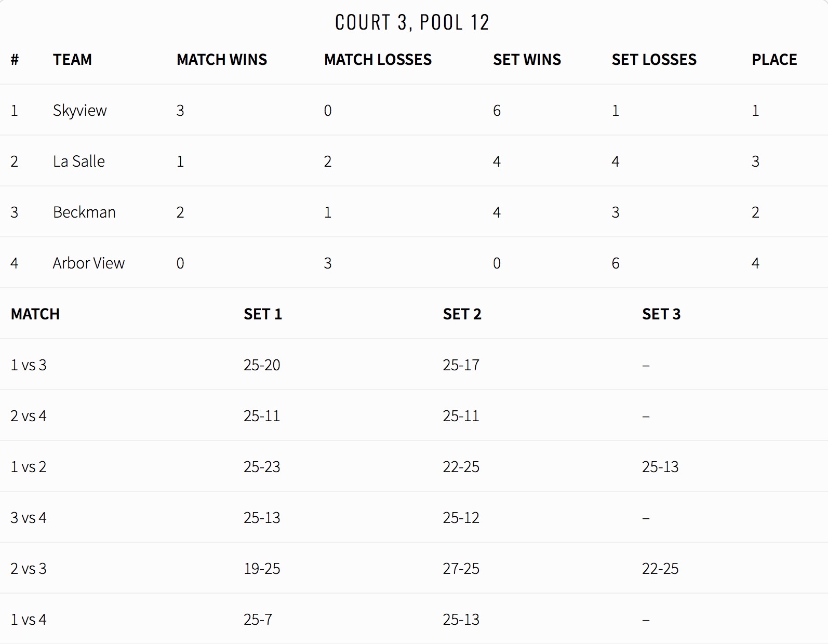Click the 25-23 score in 1 vs 2
This screenshot has width=828, height=644.
coord(262,467)
